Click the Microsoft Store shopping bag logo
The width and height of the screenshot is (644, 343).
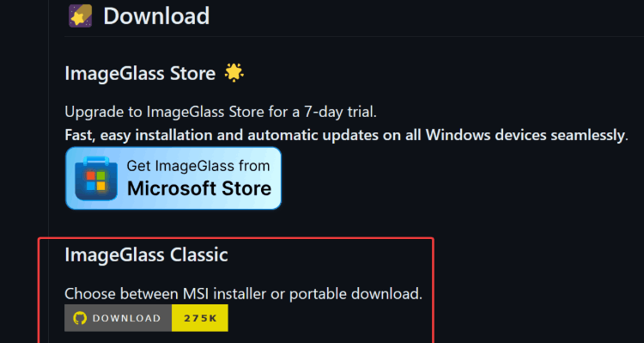click(96, 178)
